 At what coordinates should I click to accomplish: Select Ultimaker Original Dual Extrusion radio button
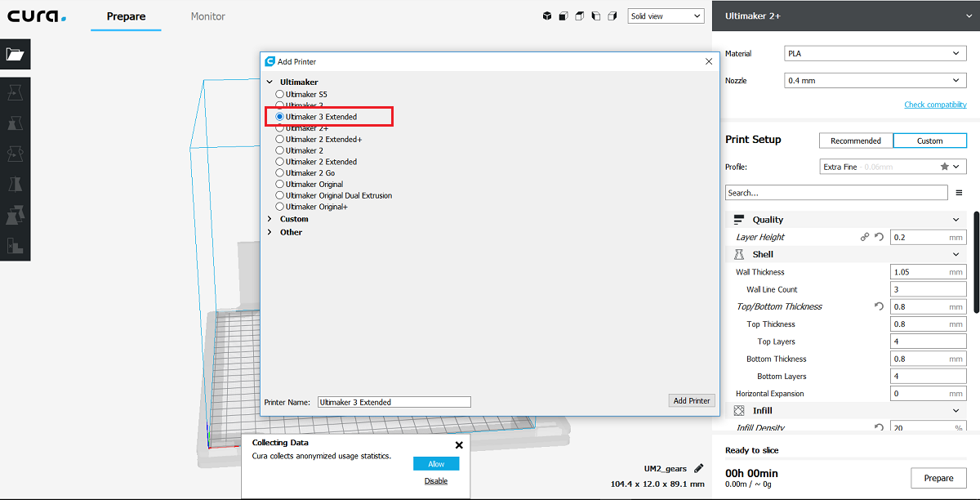[280, 196]
